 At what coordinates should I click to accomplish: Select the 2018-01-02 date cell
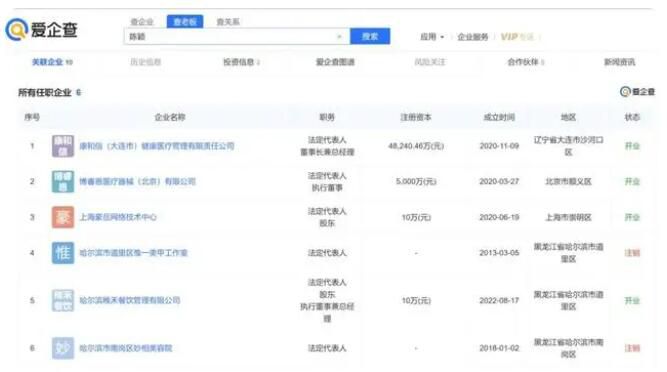coord(499,348)
